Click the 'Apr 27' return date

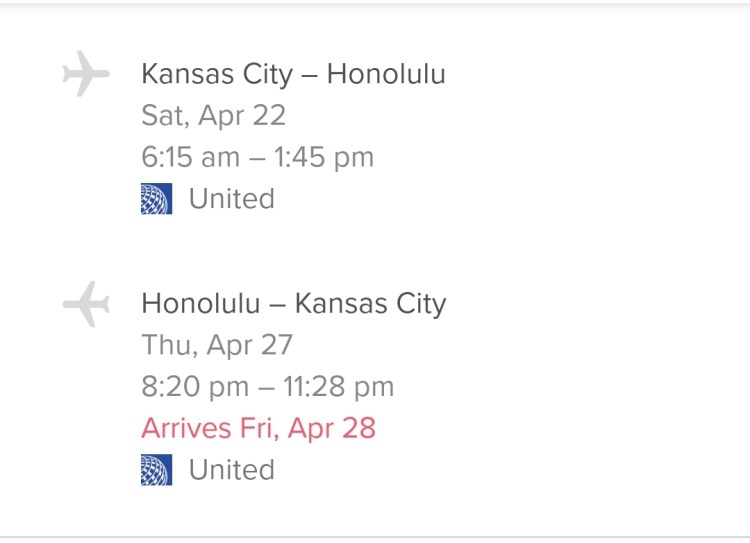[x=250, y=345]
